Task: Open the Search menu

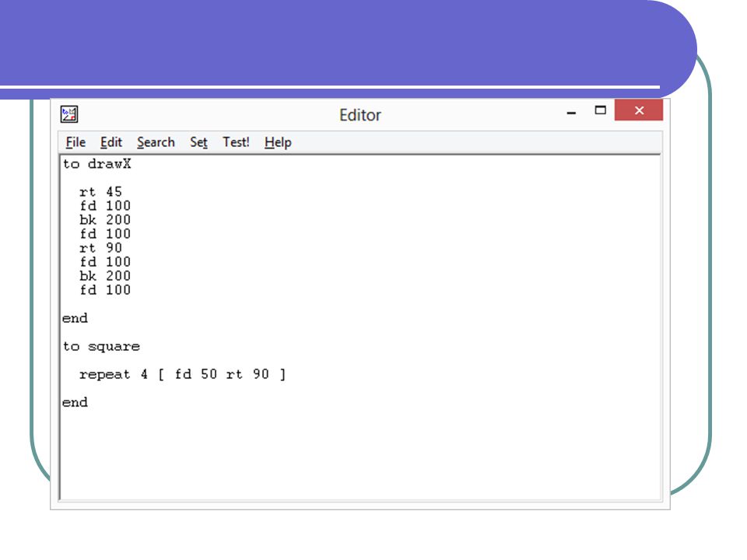Action: pyautogui.click(x=156, y=142)
